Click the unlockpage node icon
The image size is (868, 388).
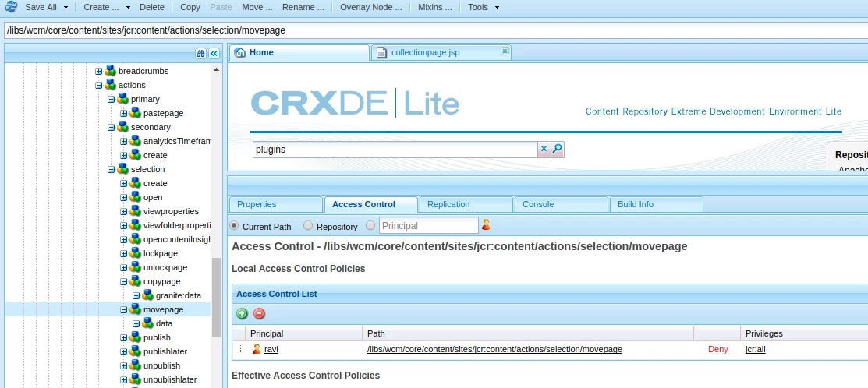tap(135, 267)
